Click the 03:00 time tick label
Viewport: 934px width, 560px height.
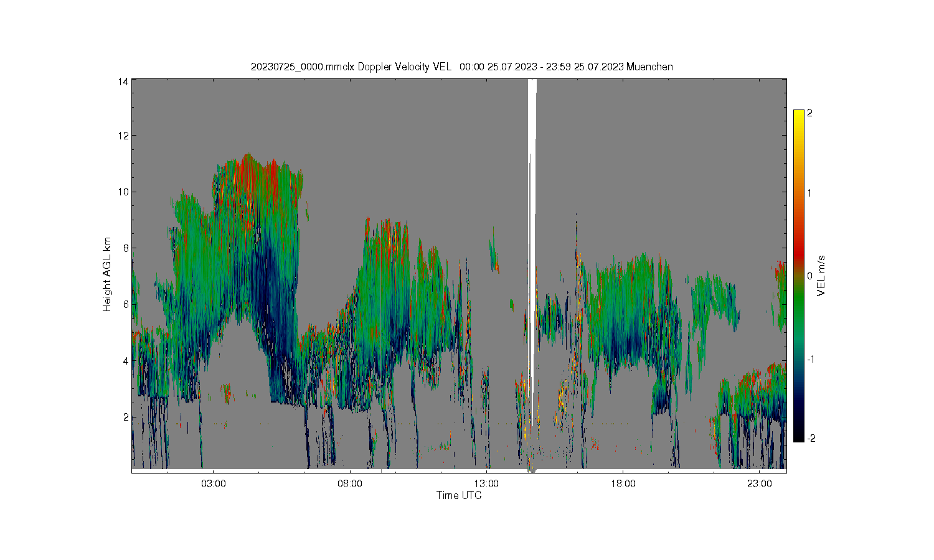click(x=213, y=483)
